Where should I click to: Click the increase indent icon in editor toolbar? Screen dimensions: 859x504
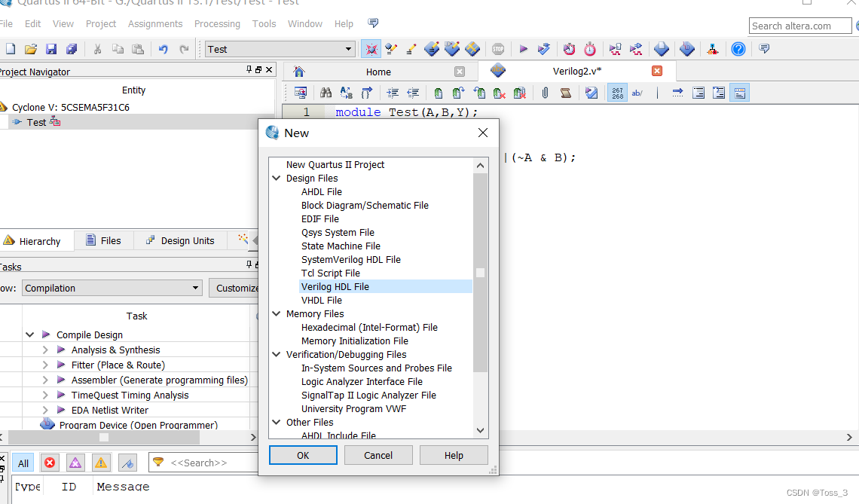(x=393, y=93)
